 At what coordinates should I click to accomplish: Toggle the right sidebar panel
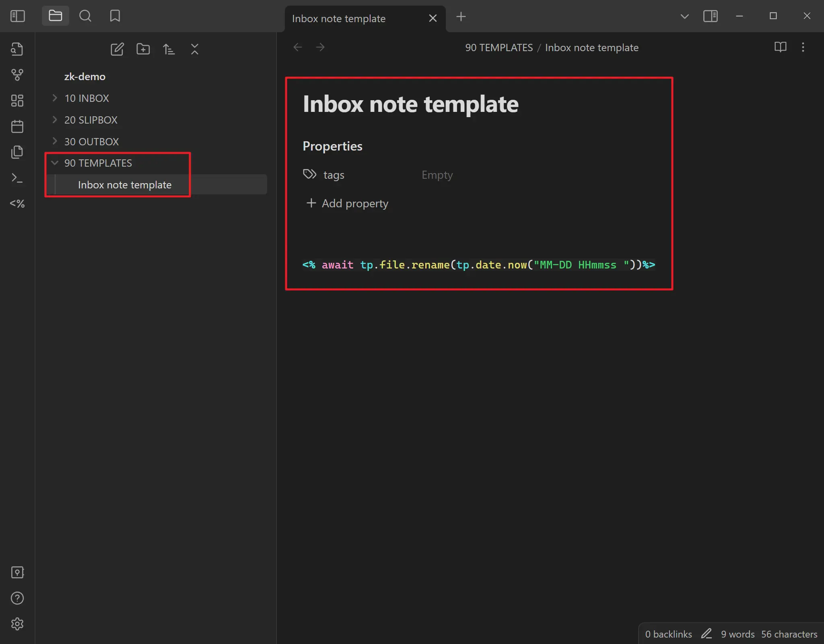(x=711, y=16)
